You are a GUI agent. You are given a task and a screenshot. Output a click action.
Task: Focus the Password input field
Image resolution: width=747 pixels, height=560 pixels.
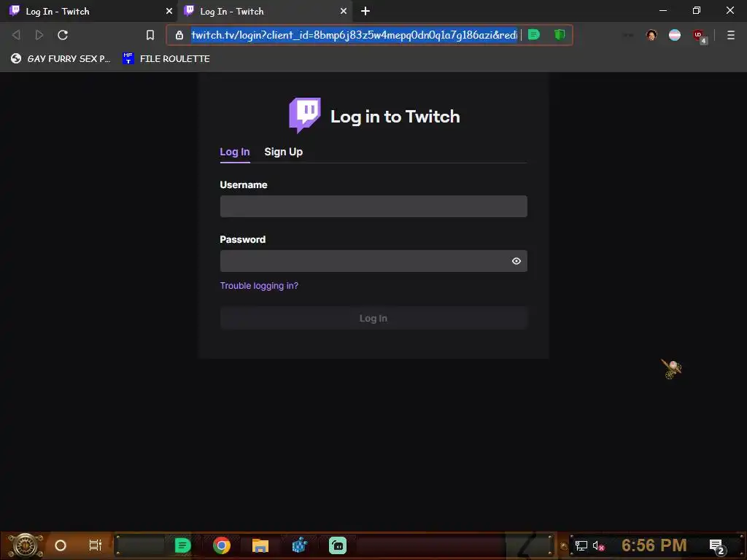pyautogui.click(x=373, y=261)
